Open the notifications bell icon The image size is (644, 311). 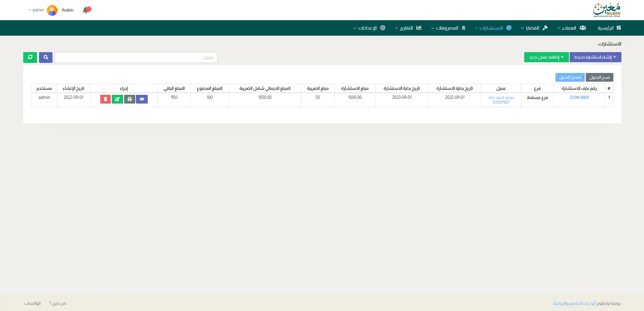(86, 10)
